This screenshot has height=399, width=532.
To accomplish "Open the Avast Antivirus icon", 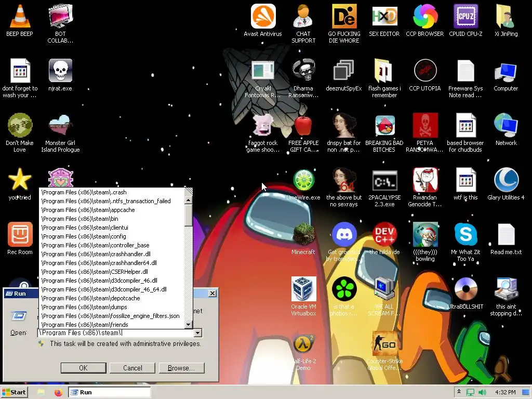I will pos(263,16).
